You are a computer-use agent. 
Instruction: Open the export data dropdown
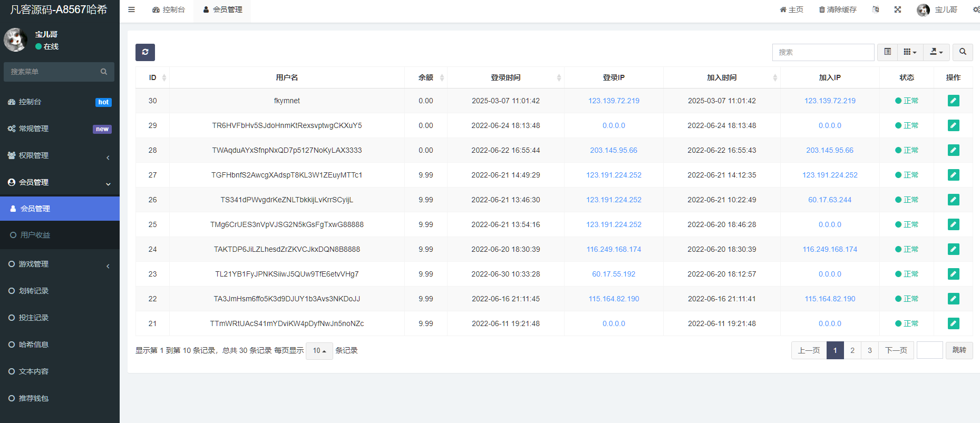click(x=936, y=52)
